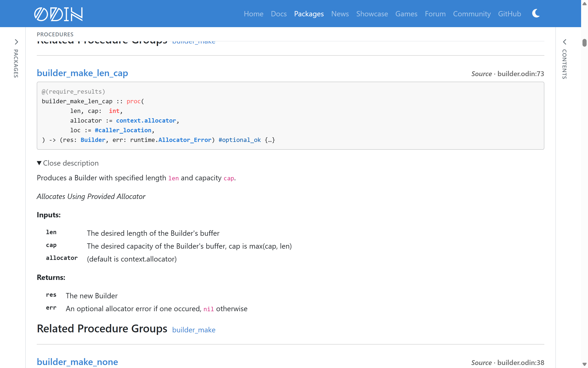The image size is (588, 368).
Task: Collapse the Close description triangle
Action: [x=39, y=163]
